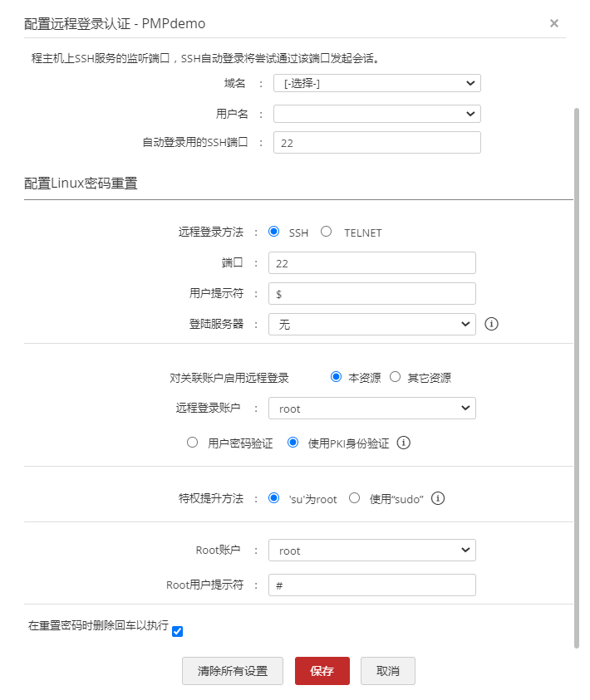
Task: Expand the 用户名 dropdown
Action: point(376,114)
